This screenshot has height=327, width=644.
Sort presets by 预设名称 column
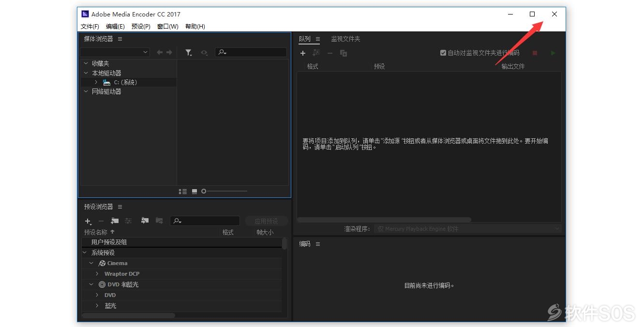point(96,232)
